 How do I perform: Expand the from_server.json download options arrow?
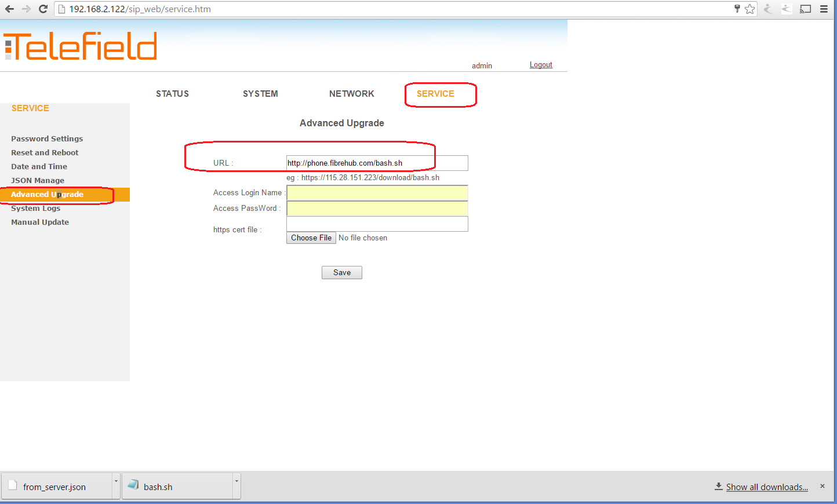[116, 481]
